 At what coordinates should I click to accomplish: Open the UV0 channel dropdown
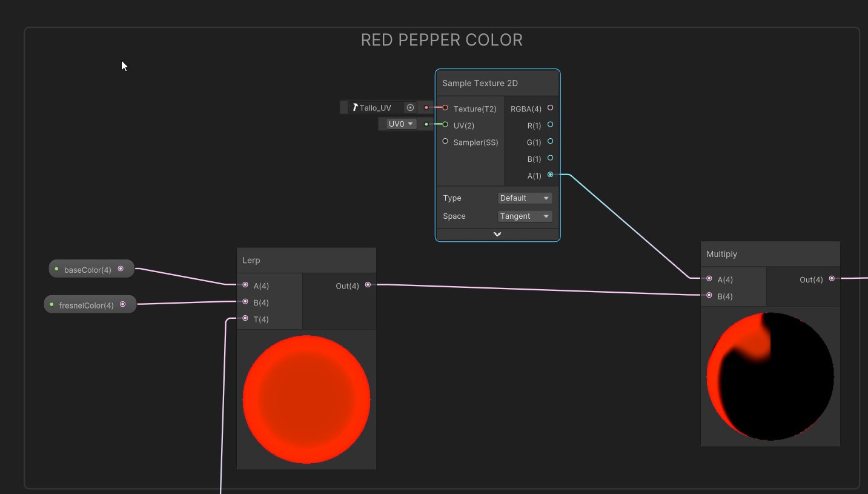pyautogui.click(x=402, y=124)
